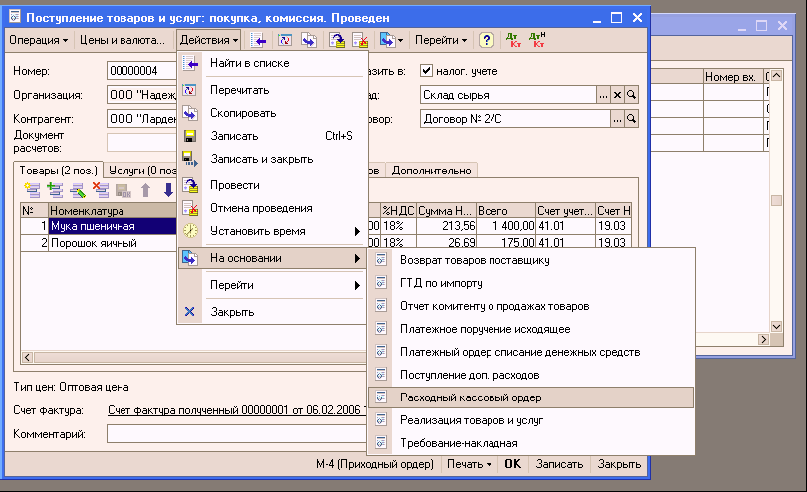Click the Find in list toolbar icon
The height and width of the screenshot is (492, 807).
coord(258,40)
